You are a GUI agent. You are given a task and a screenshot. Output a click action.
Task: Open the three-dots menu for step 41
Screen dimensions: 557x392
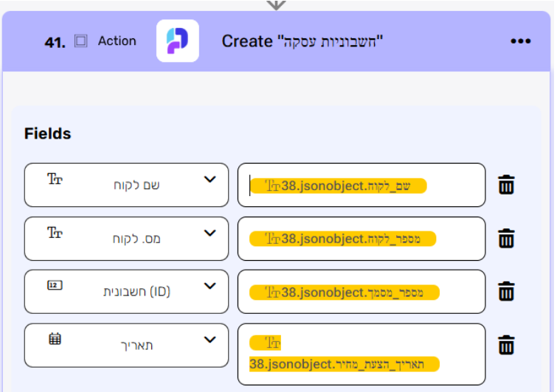pos(520,41)
